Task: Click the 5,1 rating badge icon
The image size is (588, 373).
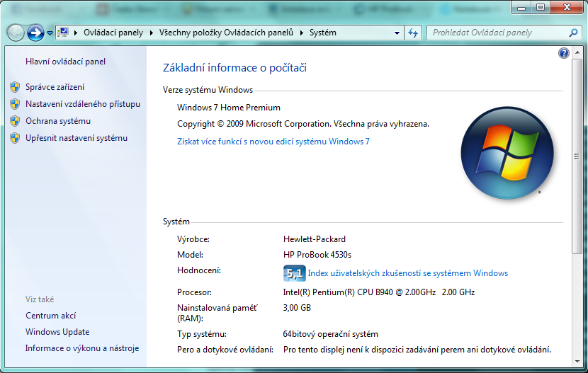Action: point(295,273)
